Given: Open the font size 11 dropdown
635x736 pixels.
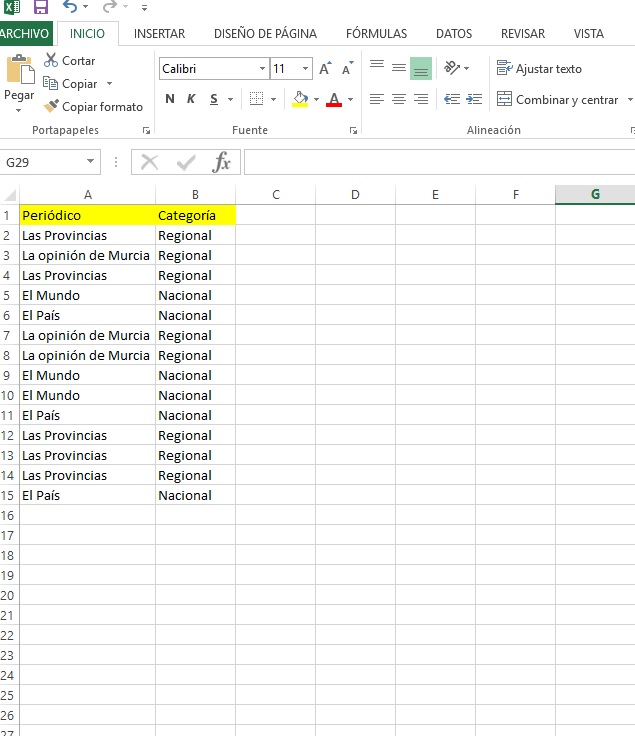Looking at the screenshot, I should pos(305,69).
